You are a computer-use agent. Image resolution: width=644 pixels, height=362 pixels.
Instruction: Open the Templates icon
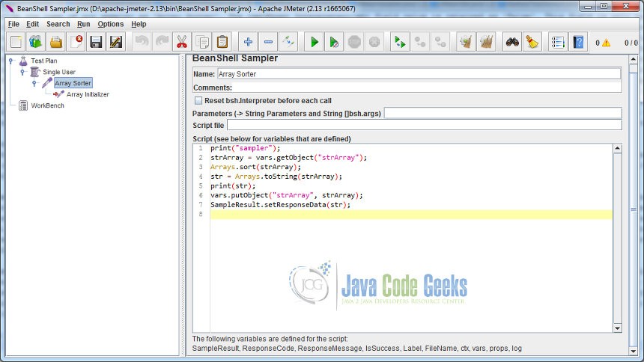point(36,42)
